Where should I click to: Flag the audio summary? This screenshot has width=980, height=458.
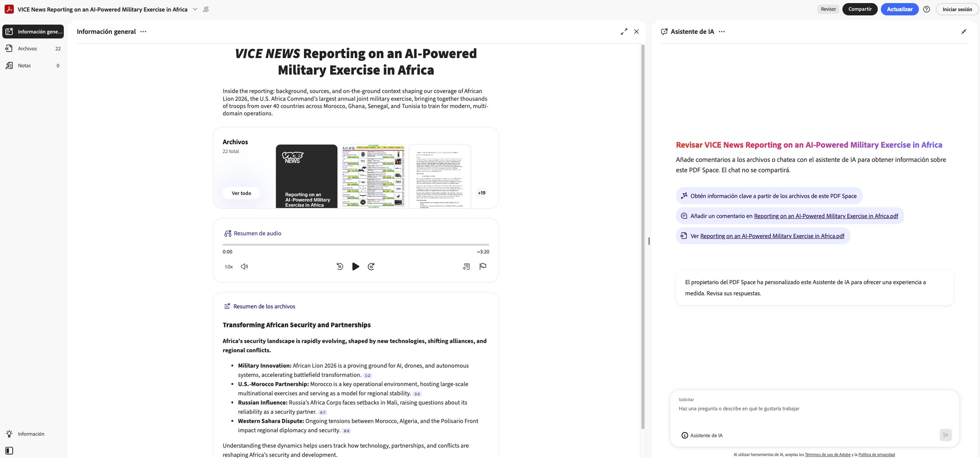click(483, 266)
